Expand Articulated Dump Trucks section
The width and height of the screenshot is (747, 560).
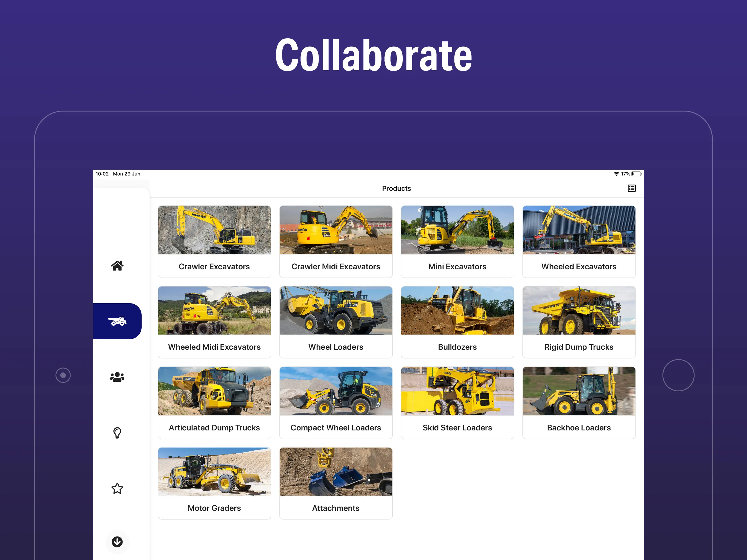tap(214, 402)
